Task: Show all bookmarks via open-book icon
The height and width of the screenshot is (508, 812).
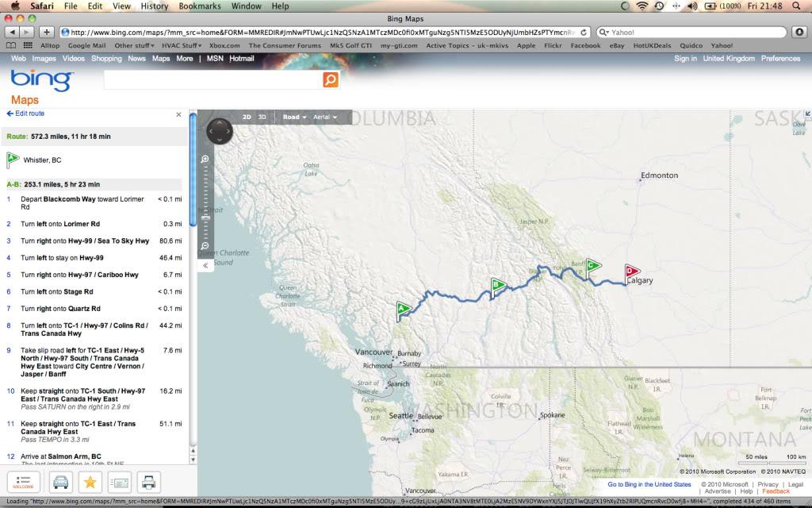Action: pyautogui.click(x=11, y=45)
